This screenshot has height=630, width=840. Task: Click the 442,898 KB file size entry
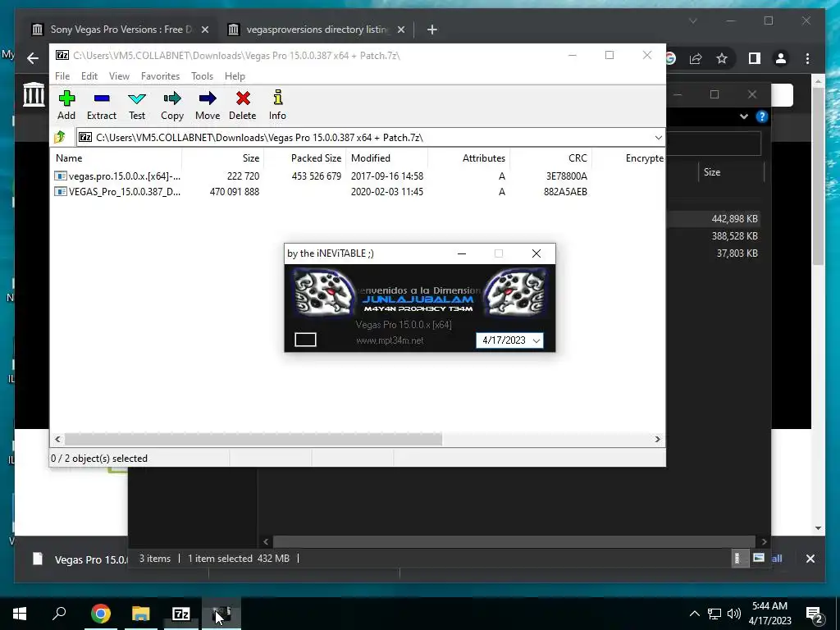tap(734, 218)
